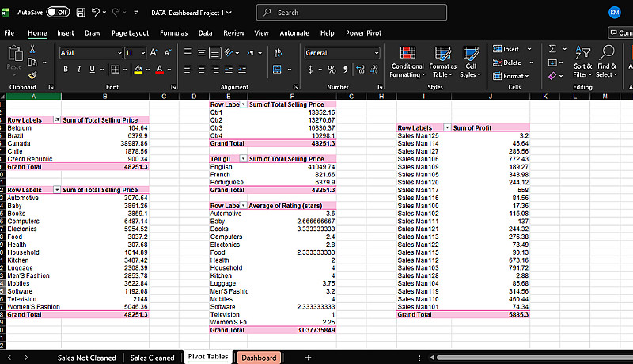This screenshot has height=364, width=633.
Task: Toggle Italic formatting
Action: point(78,70)
